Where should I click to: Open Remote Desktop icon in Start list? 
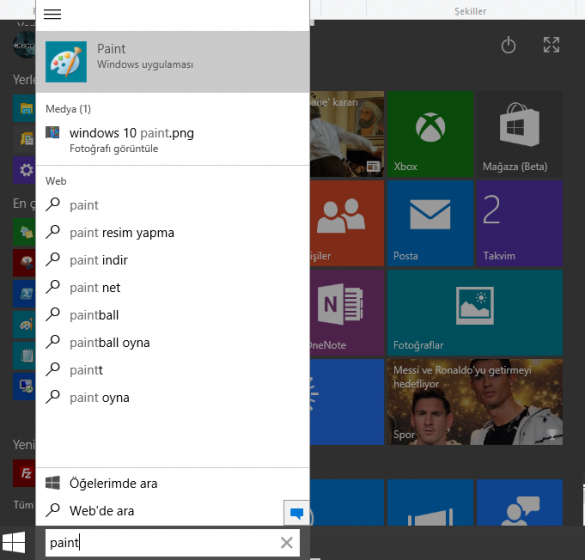[x=24, y=387]
